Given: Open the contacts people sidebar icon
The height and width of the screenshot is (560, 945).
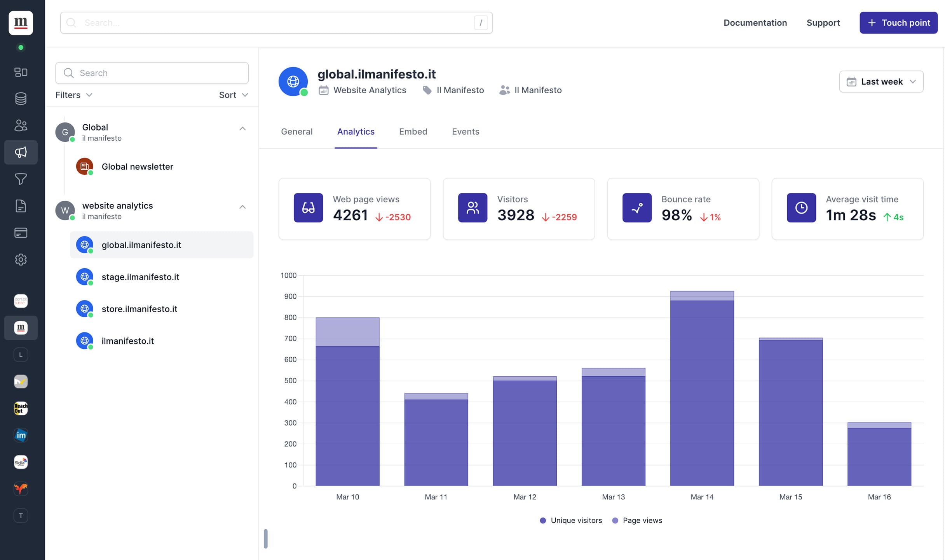Looking at the screenshot, I should (x=21, y=125).
